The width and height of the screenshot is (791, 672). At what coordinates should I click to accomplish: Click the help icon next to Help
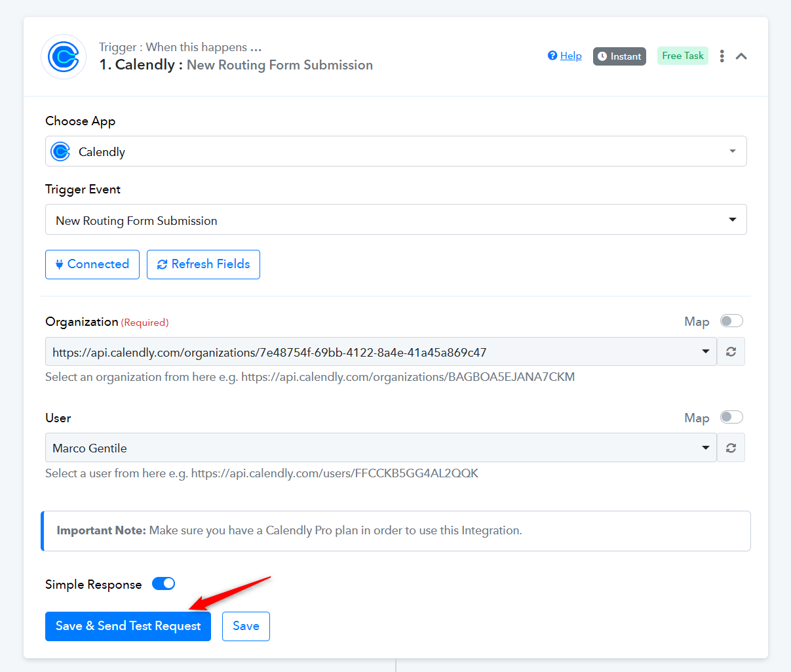pyautogui.click(x=552, y=56)
